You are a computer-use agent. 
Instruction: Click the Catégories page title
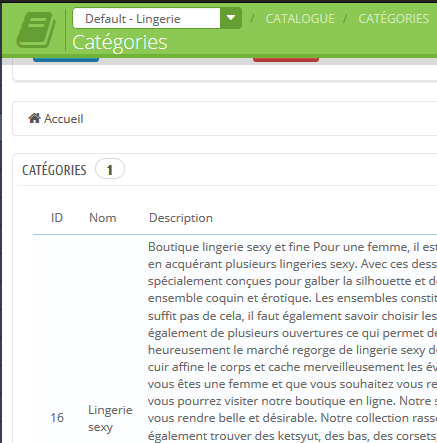120,43
